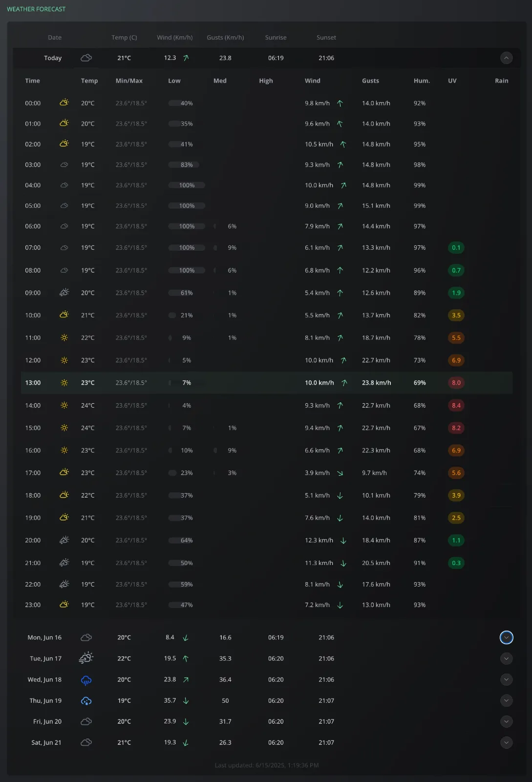The width and height of the screenshot is (532, 782).
Task: Click the Sunrise column header
Action: tap(276, 38)
